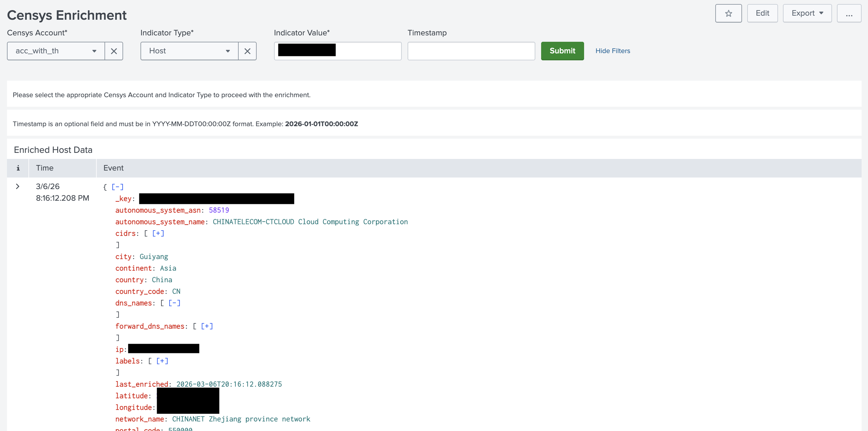This screenshot has height=431, width=868.
Task: Click the info column header icon
Action: click(18, 168)
